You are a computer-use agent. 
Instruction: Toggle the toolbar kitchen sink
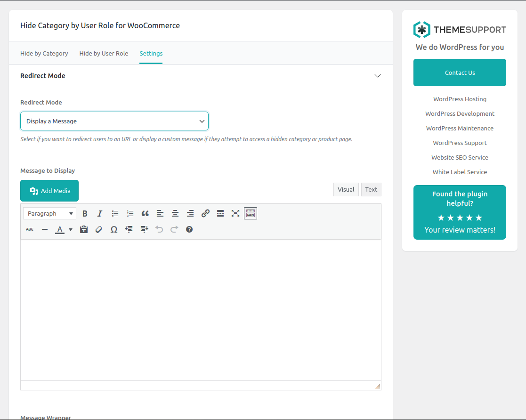[251, 213]
